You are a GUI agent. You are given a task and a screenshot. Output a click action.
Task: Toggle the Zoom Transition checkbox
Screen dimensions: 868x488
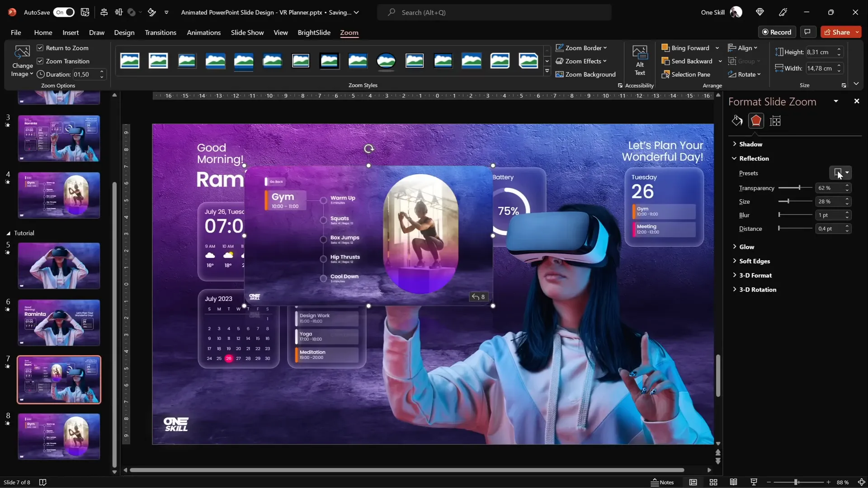40,61
